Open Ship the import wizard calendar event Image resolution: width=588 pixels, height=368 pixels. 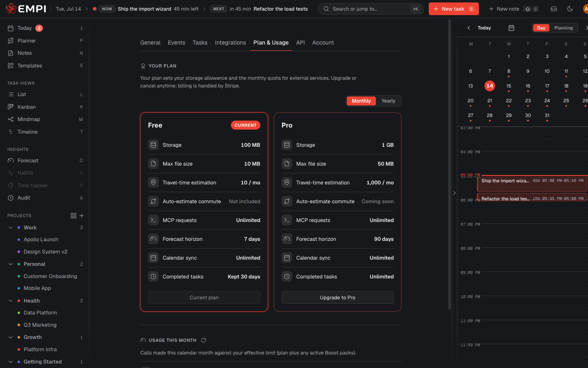[x=532, y=183]
